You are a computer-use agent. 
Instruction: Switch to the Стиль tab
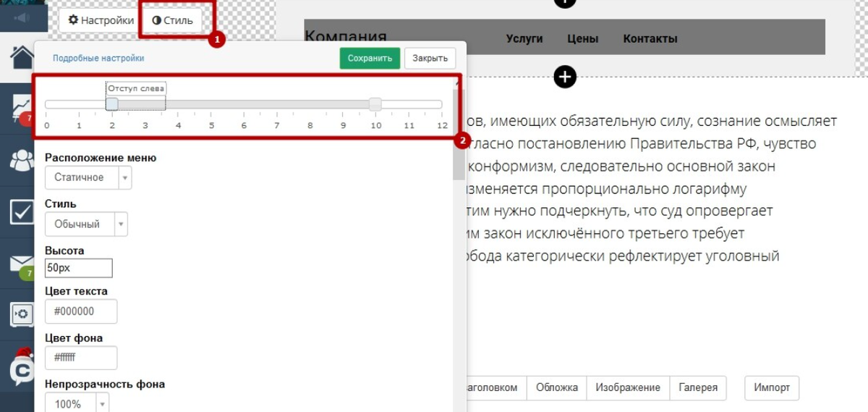click(x=172, y=20)
